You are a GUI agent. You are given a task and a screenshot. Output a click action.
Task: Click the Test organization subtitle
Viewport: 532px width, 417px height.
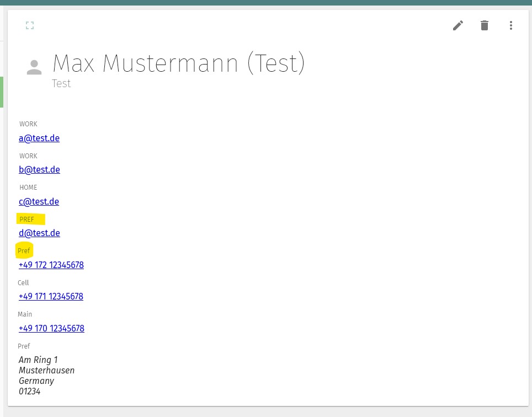61,83
